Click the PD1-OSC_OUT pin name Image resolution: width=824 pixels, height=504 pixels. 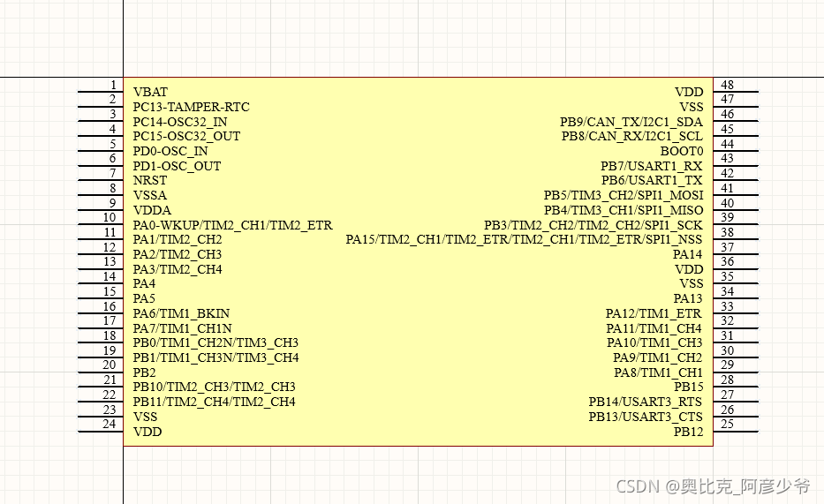178,166
